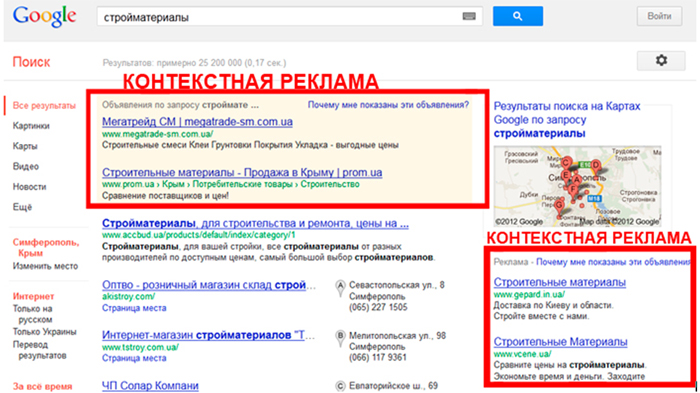Select the За всё время filter
Viewport: 700px width, 393px height.
42,387
